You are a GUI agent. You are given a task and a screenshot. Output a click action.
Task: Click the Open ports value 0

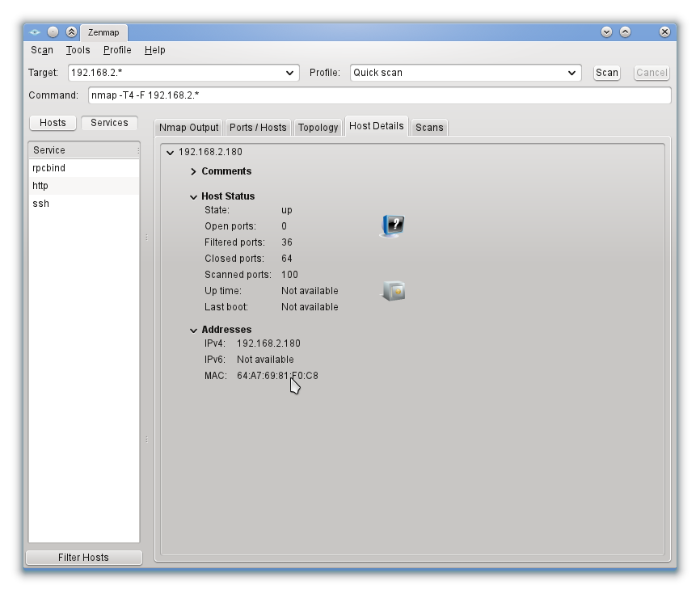(284, 226)
